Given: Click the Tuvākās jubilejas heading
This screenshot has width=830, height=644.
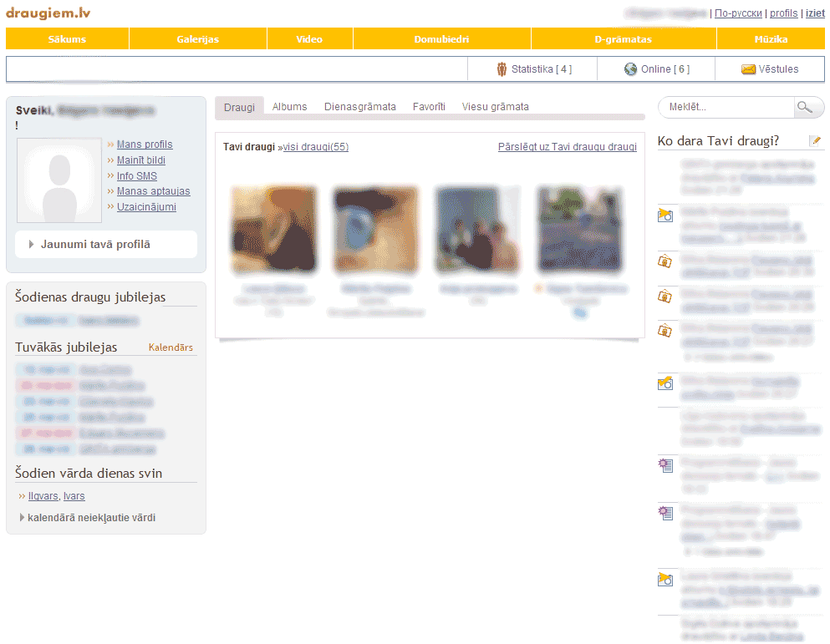Looking at the screenshot, I should tap(66, 347).
